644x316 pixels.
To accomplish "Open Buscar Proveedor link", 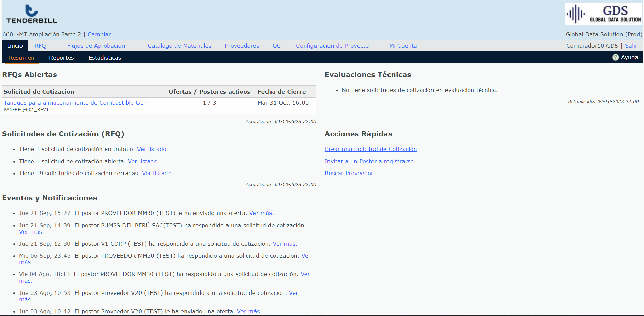I will [x=349, y=173].
